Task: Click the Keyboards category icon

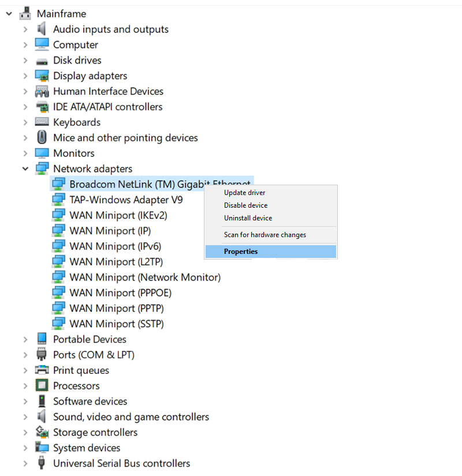Action: 42,122
